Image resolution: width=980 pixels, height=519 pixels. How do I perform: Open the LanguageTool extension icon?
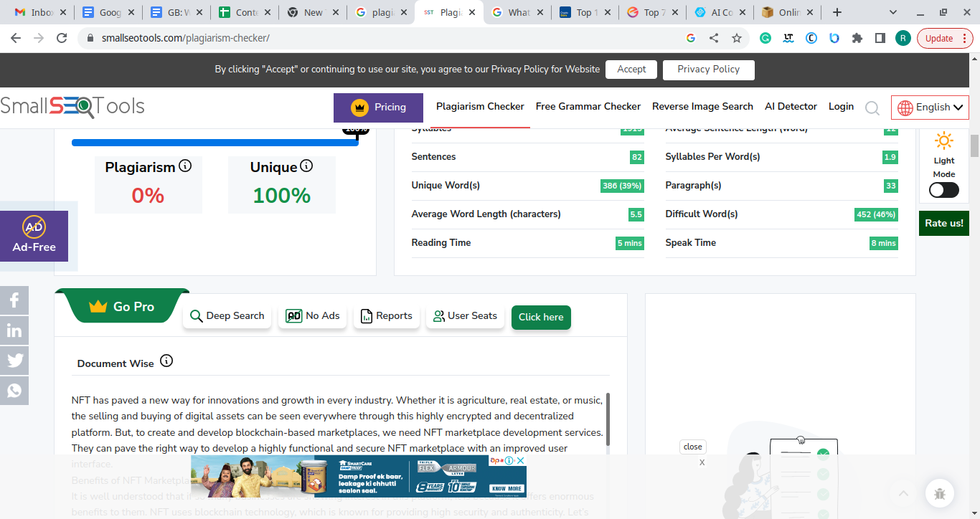(788, 39)
